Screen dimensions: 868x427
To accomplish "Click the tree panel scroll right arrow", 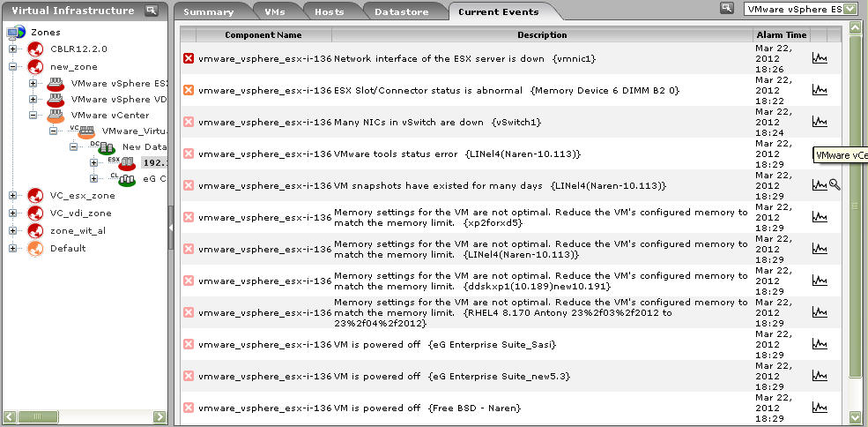I will [160, 416].
